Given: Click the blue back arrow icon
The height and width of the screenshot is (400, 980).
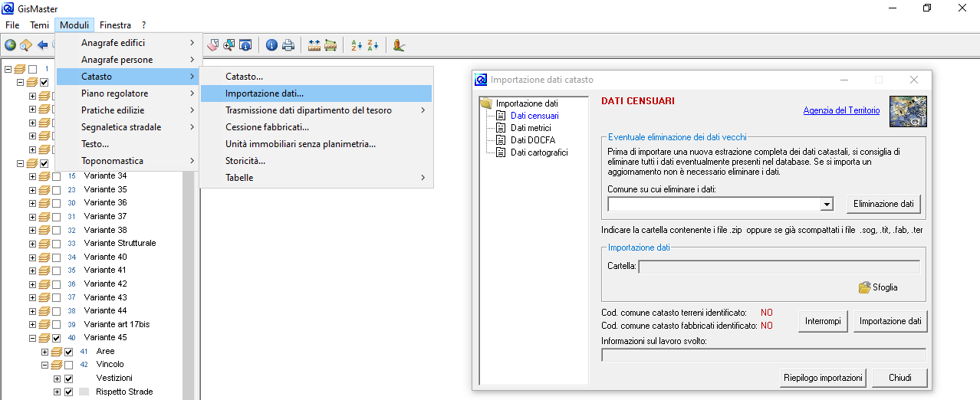Looking at the screenshot, I should click(x=43, y=45).
